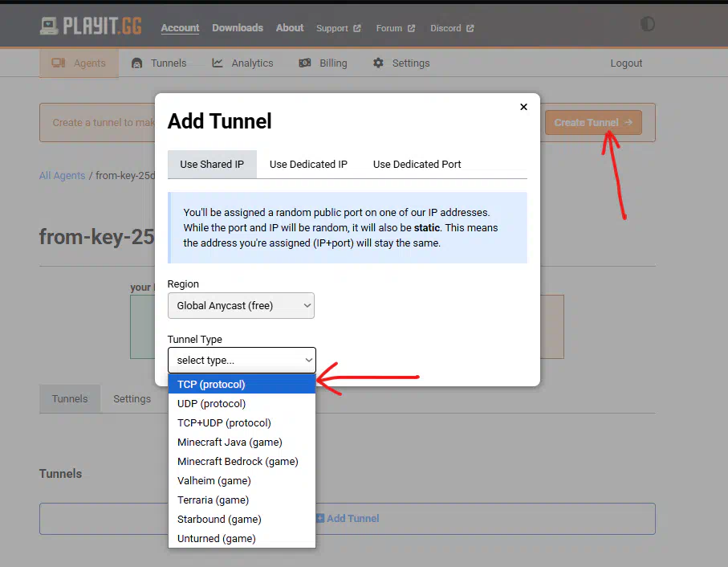
Task: Open the Discord link
Action: pyautogui.click(x=452, y=28)
